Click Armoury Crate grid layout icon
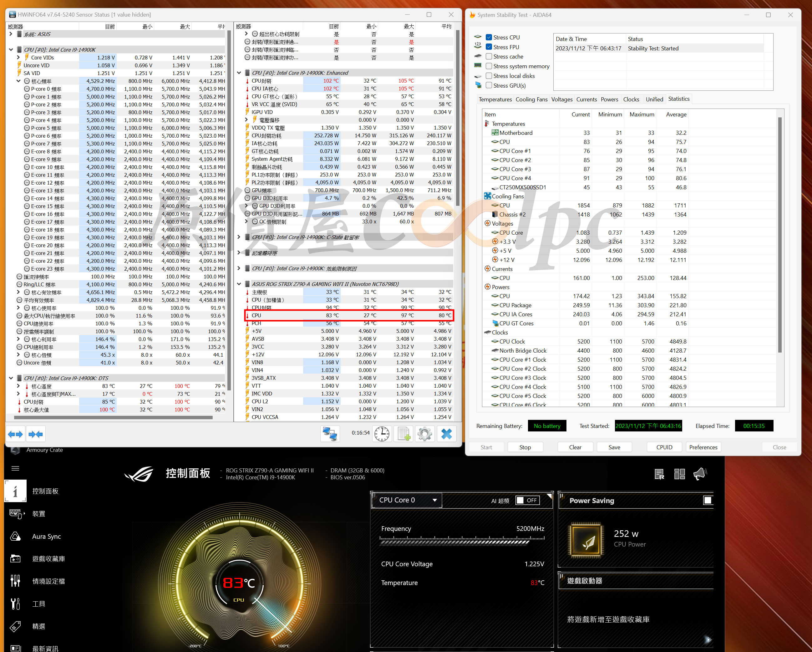The width and height of the screenshot is (812, 652). point(679,474)
